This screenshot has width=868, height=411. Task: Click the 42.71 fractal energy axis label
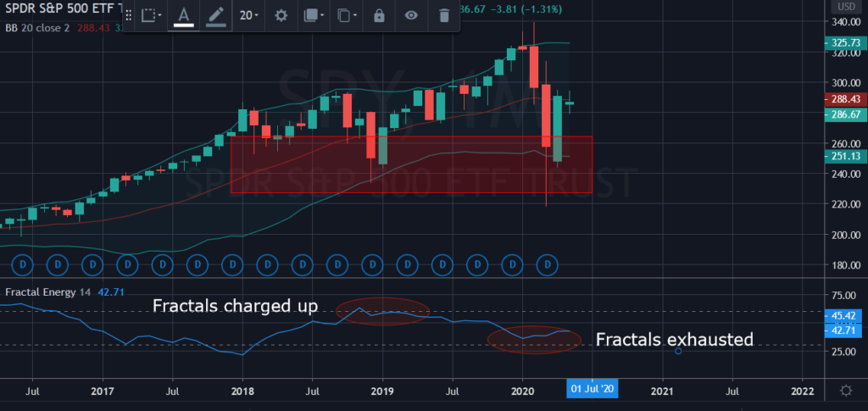tap(845, 330)
